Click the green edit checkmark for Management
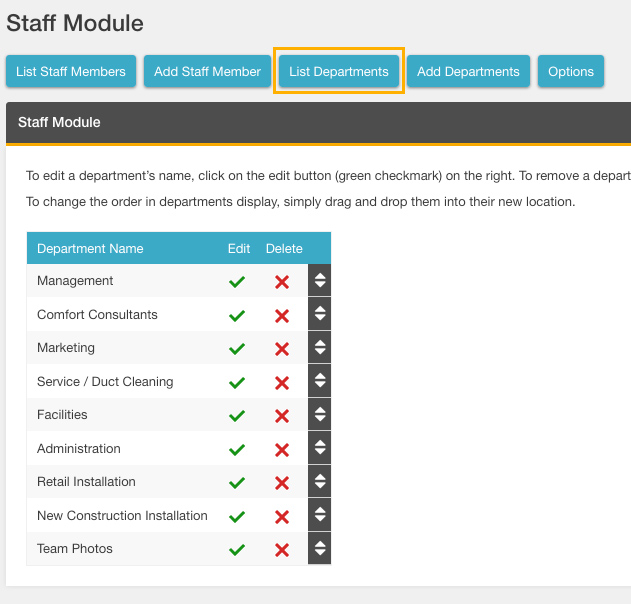This screenshot has width=631, height=604. pos(237,282)
